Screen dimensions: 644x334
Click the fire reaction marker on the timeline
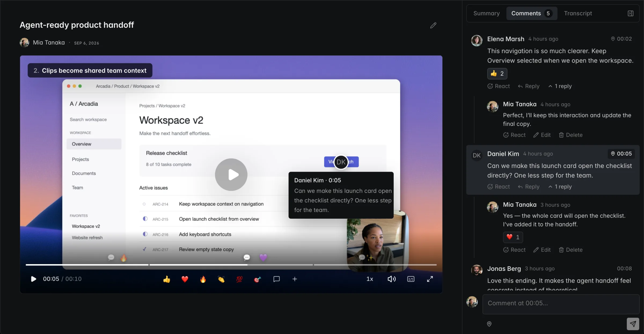coord(124,258)
